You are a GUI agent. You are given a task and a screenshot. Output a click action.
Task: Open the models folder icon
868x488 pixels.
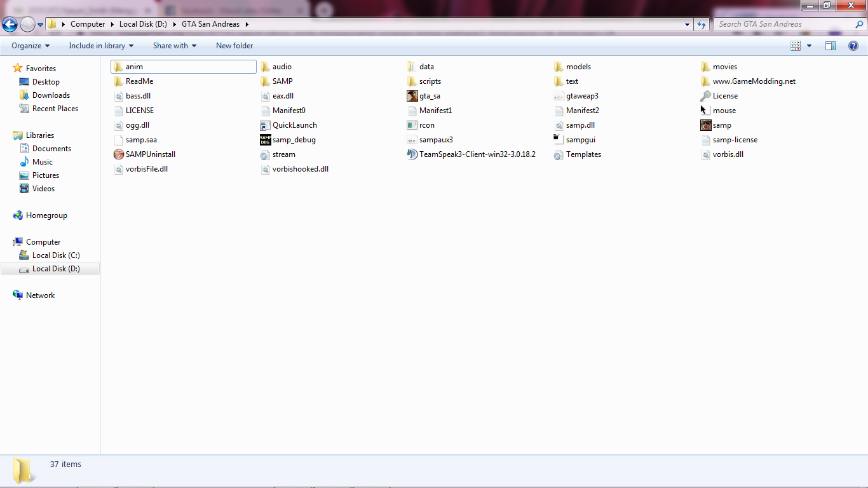click(559, 67)
